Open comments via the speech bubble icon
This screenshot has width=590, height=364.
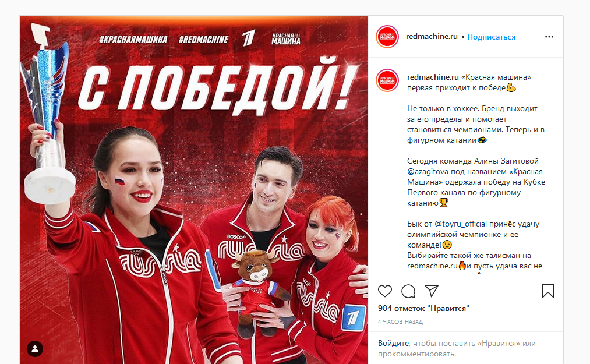[408, 291]
